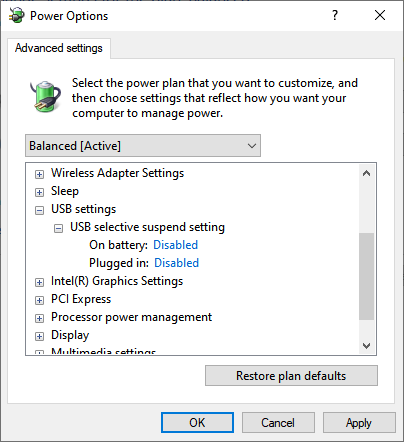Click the green battery plug icon
The height and width of the screenshot is (442, 404).
pyautogui.click(x=45, y=97)
